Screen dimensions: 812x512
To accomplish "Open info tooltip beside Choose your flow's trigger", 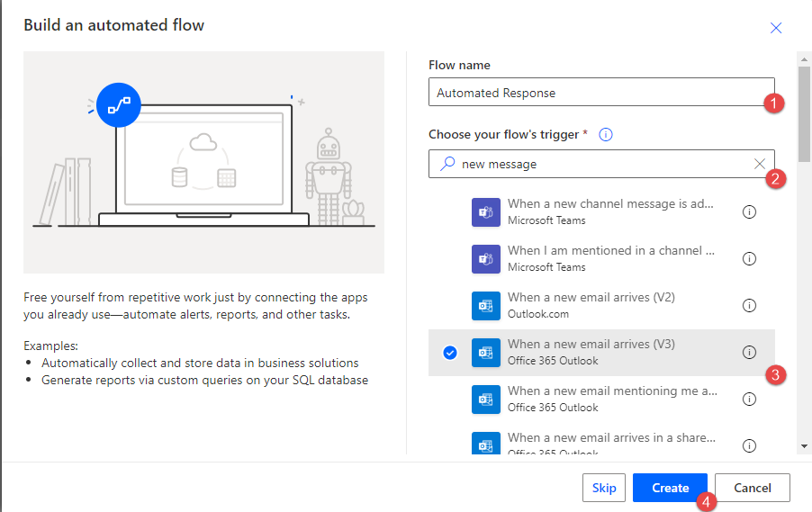I will point(606,134).
